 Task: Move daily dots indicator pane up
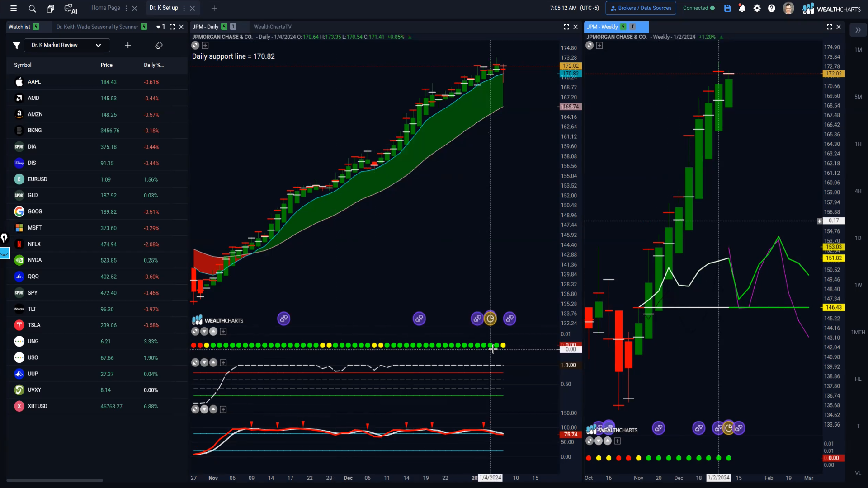pos(213,332)
